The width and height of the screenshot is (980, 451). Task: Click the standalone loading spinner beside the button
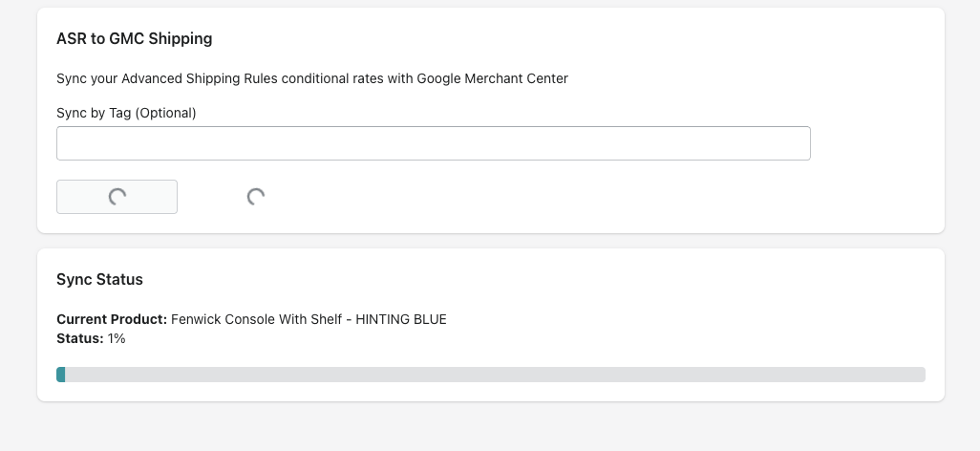coord(255,197)
